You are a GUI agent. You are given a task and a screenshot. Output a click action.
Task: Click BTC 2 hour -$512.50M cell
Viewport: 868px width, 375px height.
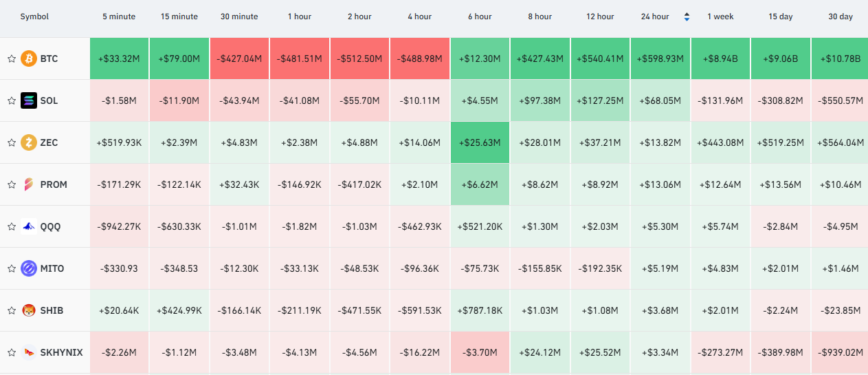359,58
